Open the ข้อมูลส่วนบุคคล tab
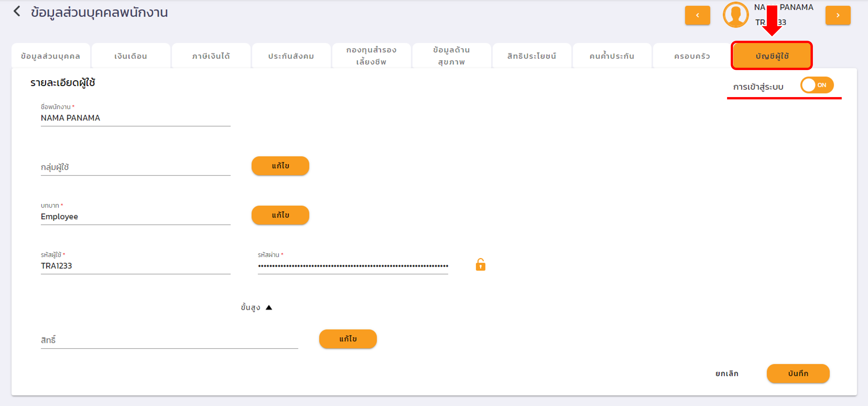The width and height of the screenshot is (868, 406). [51, 56]
